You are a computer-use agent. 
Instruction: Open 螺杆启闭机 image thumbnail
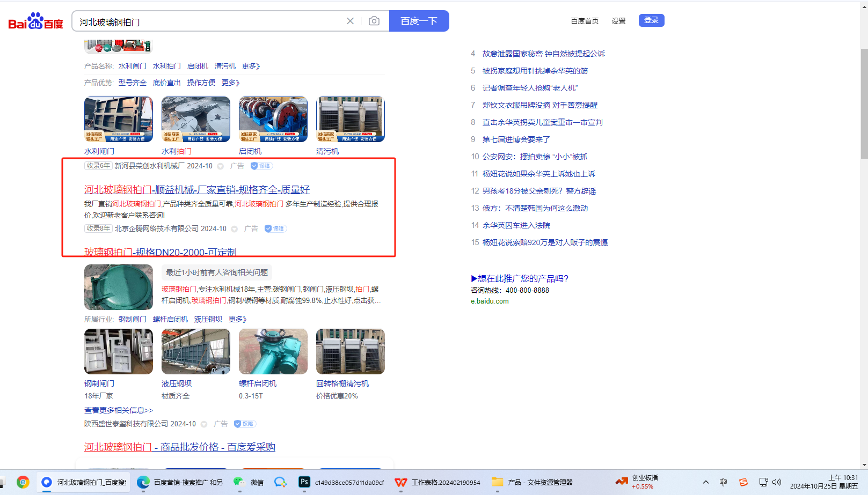coord(273,351)
